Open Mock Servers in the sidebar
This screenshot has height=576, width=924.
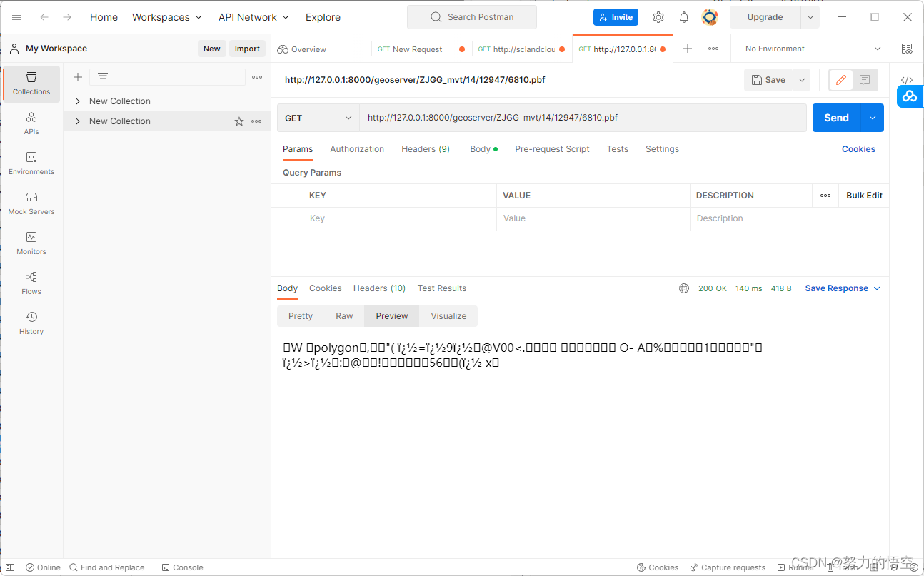pos(31,203)
